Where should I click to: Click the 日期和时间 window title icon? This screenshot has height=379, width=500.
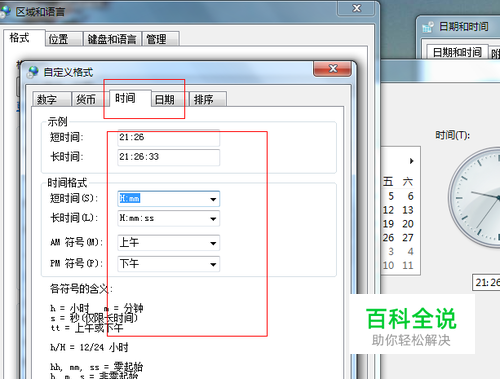click(x=428, y=26)
